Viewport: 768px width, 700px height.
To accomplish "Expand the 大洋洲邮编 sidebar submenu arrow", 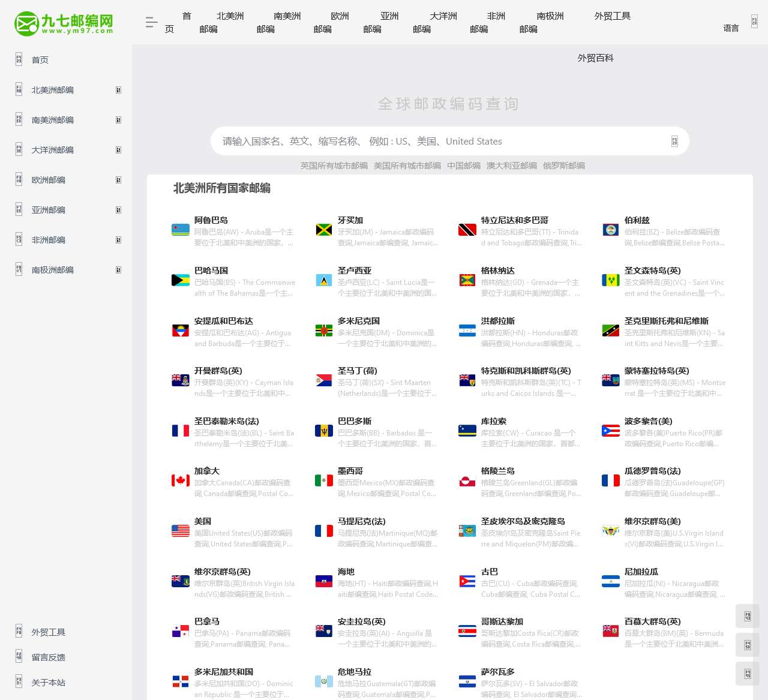I will click(x=118, y=150).
